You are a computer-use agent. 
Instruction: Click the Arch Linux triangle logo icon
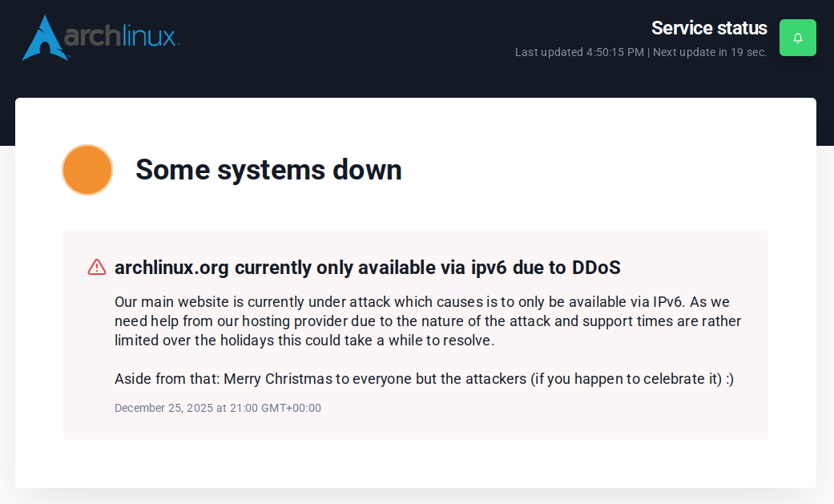click(45, 38)
